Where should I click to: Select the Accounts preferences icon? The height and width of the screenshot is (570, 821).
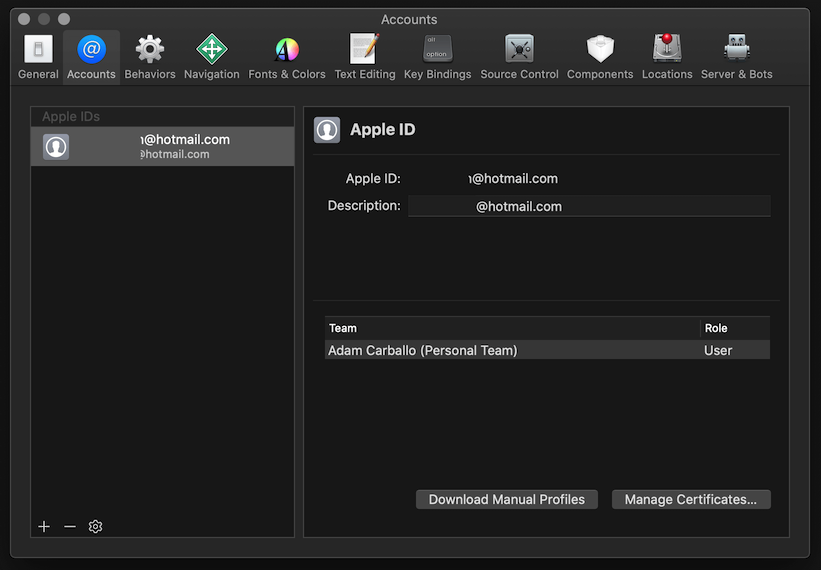[91, 57]
